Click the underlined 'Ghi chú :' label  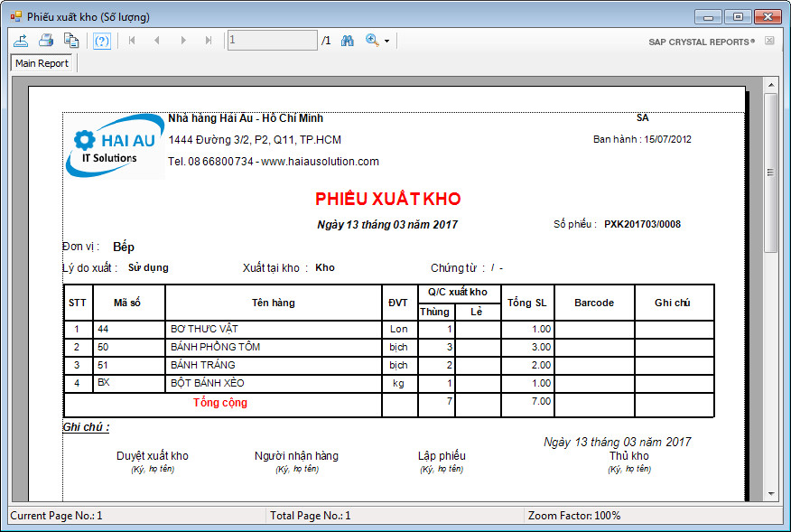[x=86, y=427]
